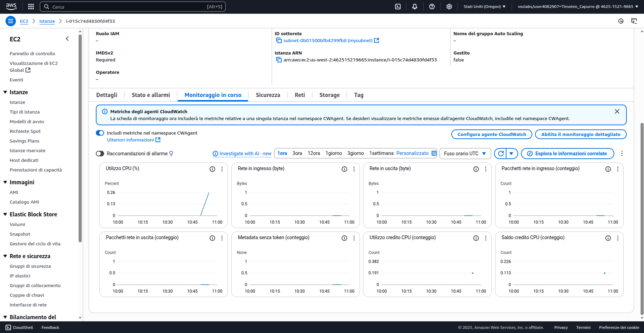Open options menu of Utilizzo CPU chart
The image size is (644, 333).
point(222,169)
